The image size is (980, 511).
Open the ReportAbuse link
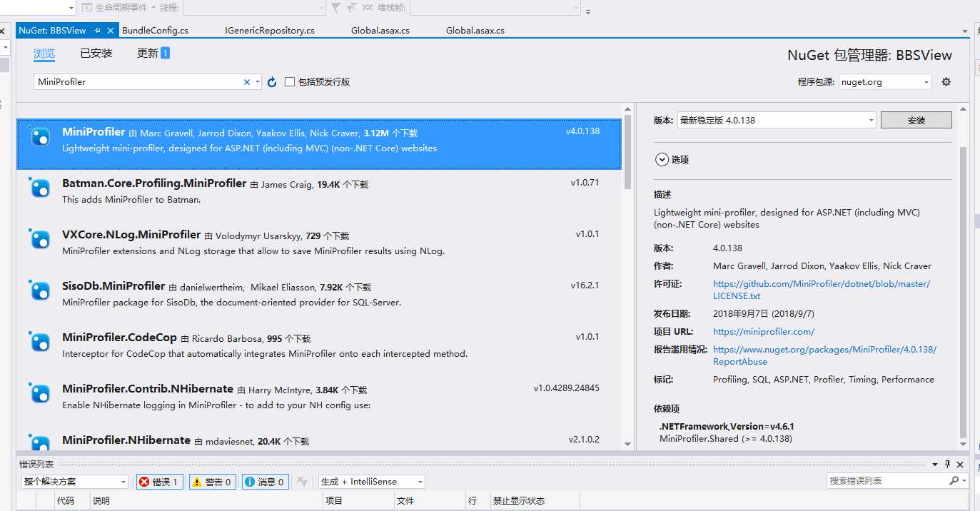tap(824, 355)
